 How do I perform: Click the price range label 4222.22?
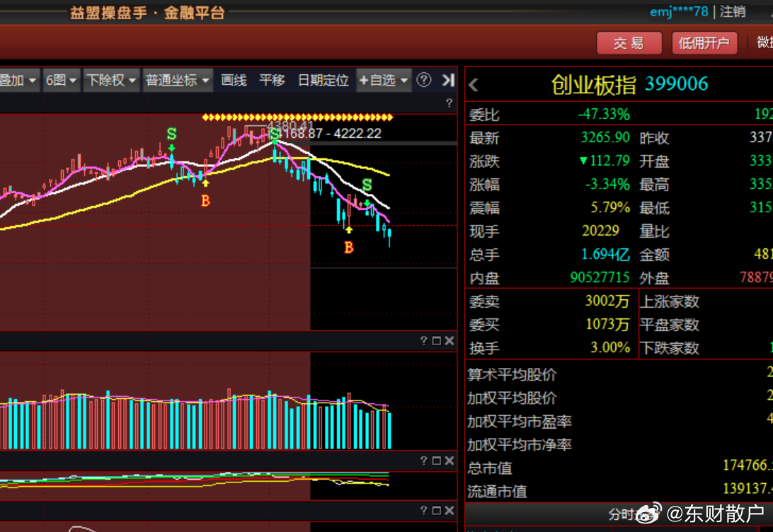(x=357, y=134)
